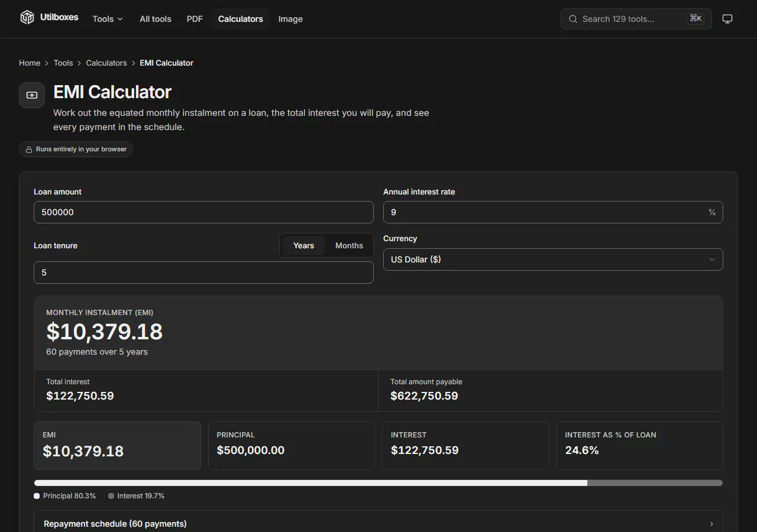757x532 pixels.
Task: Go to the PDF category
Action: point(195,19)
